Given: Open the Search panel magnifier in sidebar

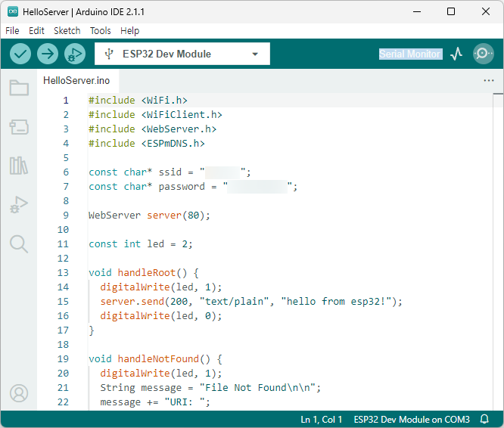Looking at the screenshot, I should [19, 244].
